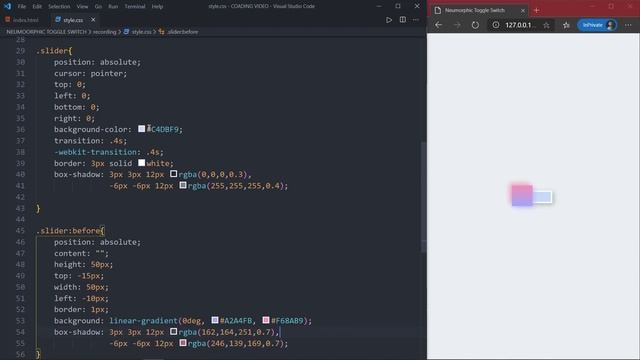Open the Go menu
Image resolution: width=640 pixels, height=360 pixels.
point(98,7)
